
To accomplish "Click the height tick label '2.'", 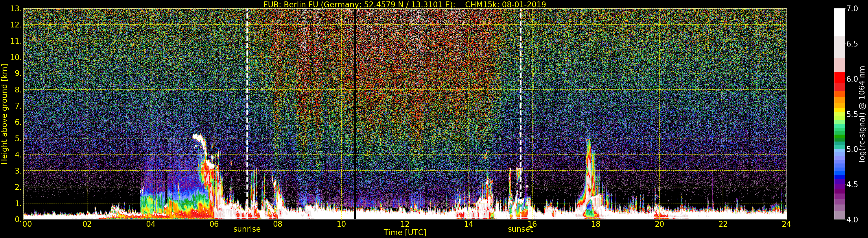I will 18,187.
